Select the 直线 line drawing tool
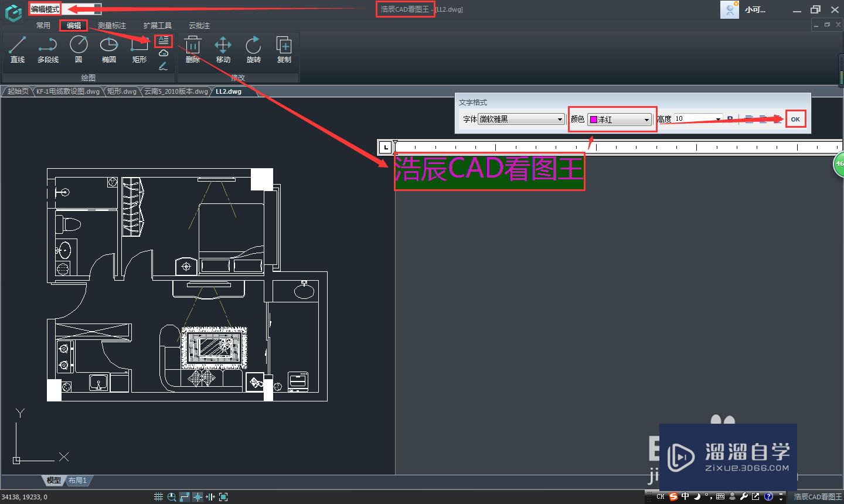Image resolution: width=844 pixels, height=504 pixels. click(x=18, y=49)
